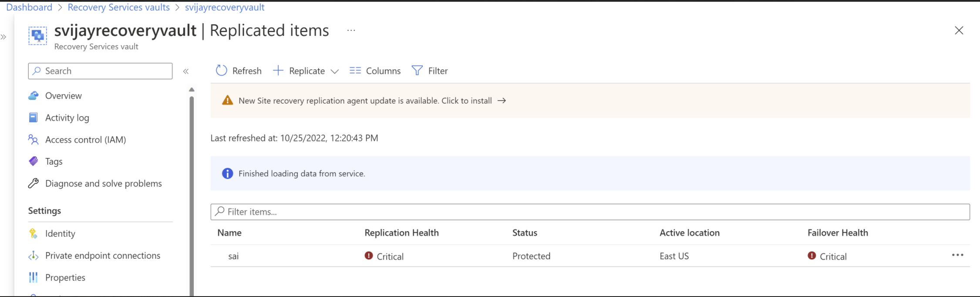The image size is (980, 297).
Task: Open Diagnose and solve problems
Action: click(103, 183)
